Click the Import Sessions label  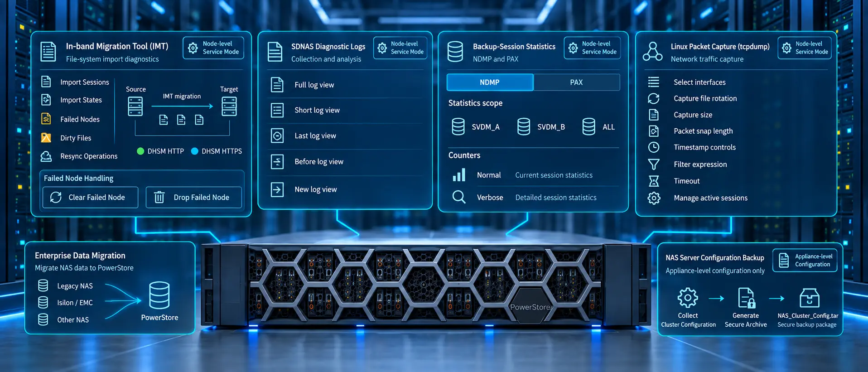point(85,82)
